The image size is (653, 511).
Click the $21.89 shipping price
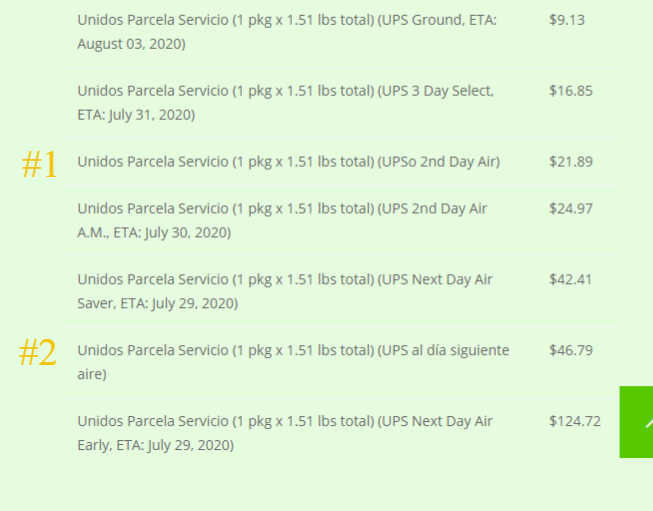571,162
